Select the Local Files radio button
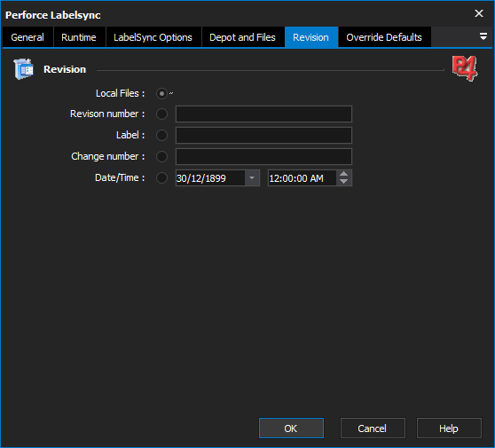The image size is (495, 448). coord(161,94)
